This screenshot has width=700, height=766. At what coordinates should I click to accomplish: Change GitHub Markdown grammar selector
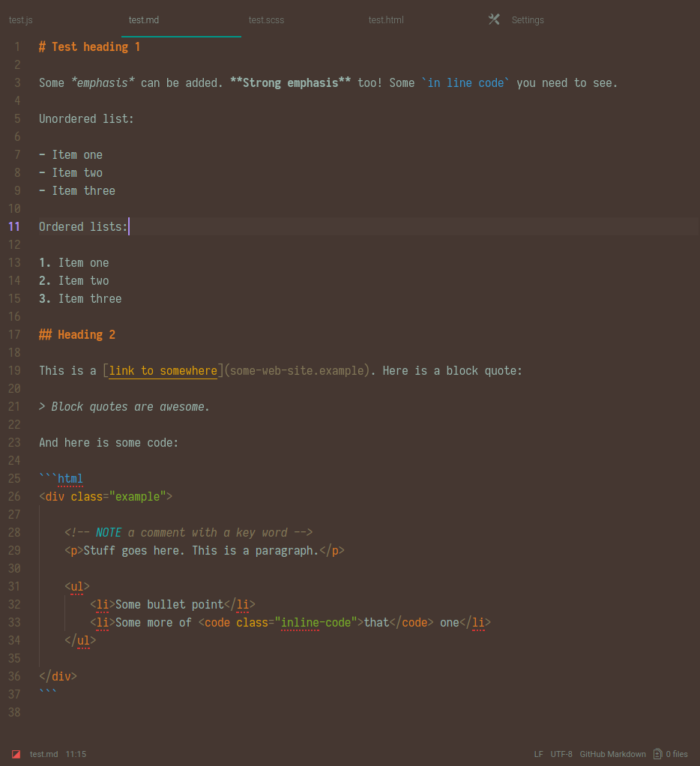click(x=612, y=754)
